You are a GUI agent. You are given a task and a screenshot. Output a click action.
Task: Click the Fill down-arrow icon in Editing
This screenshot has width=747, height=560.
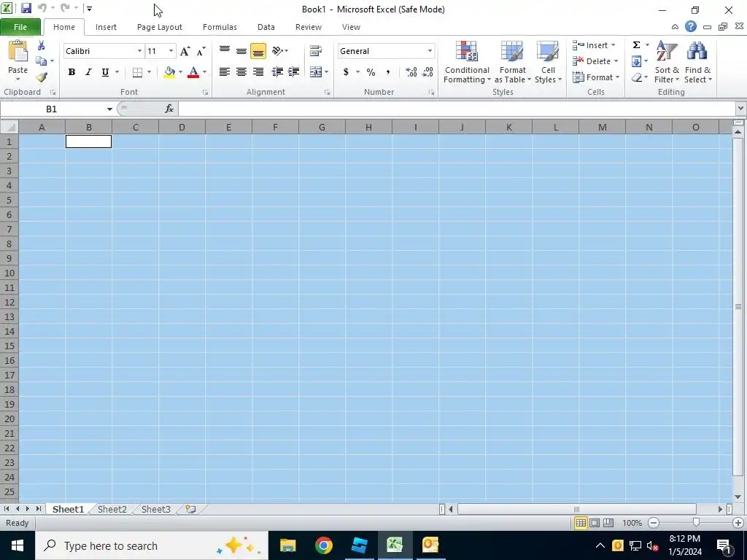(x=636, y=61)
